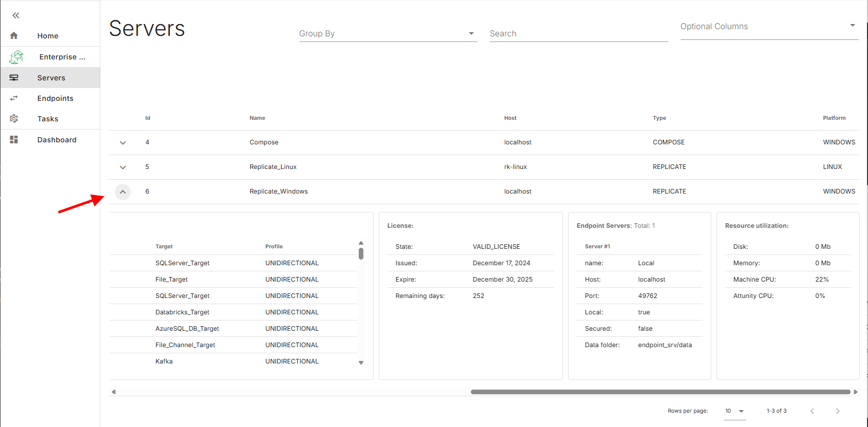Click the Endpoints arrows icon
The width and height of the screenshot is (868, 427).
click(x=14, y=98)
